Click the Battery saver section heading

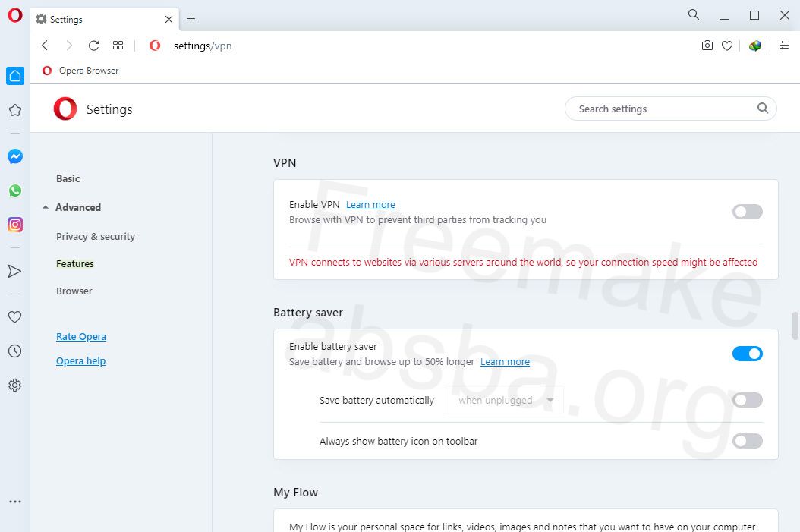pos(308,312)
